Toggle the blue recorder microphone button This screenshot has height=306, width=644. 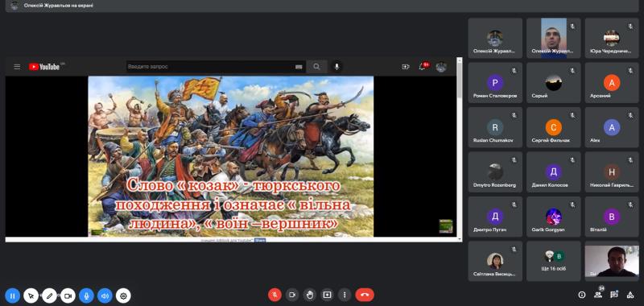(86, 296)
